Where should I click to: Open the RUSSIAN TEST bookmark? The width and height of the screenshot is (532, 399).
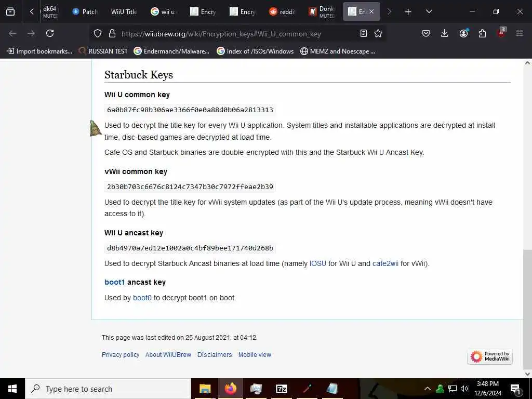(103, 51)
